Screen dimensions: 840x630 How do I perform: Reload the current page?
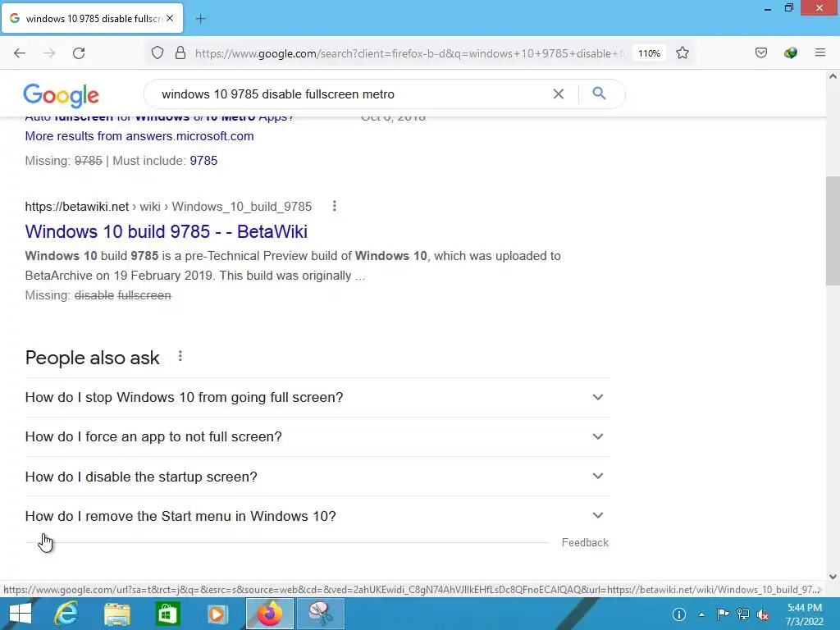[79, 53]
